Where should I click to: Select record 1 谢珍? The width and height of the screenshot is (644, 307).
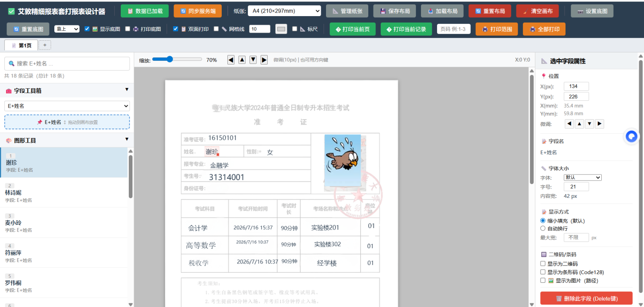tap(64, 163)
